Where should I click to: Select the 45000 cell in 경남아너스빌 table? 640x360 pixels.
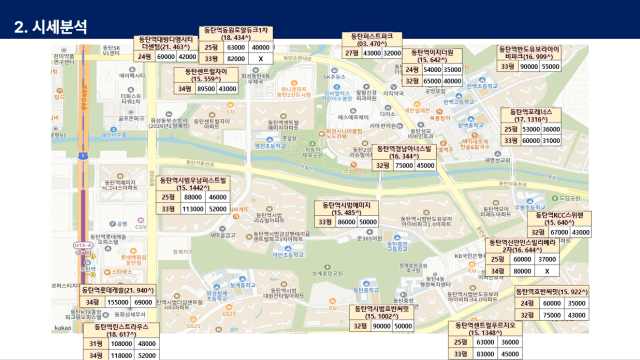point(425,165)
